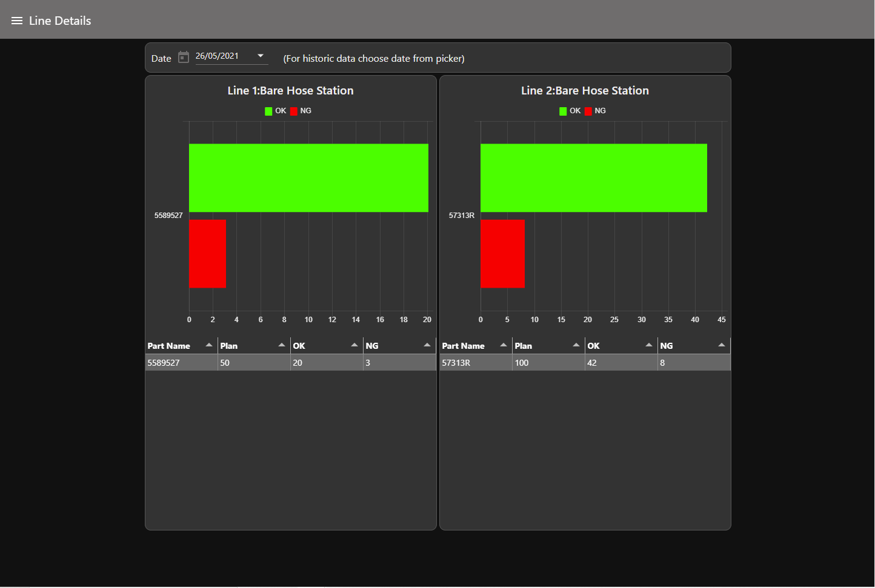Toggle OK series in Line 1 legend
Screen dimensions: 875x588
click(275, 111)
